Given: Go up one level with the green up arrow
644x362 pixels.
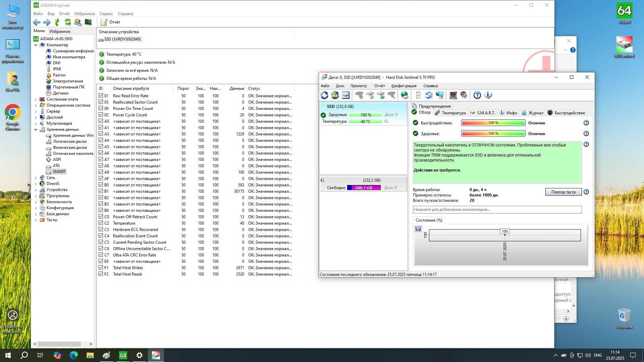Looking at the screenshot, I should coord(57,22).
